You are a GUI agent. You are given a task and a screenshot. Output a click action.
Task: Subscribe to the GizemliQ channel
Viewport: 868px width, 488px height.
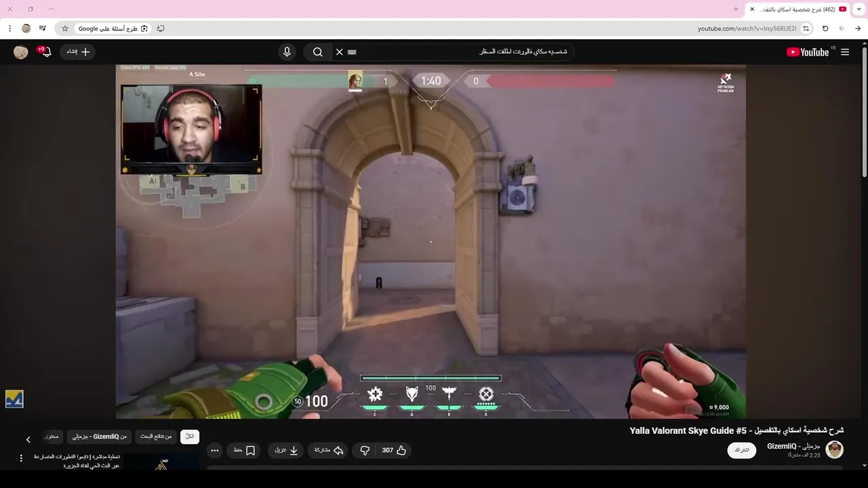(x=742, y=450)
